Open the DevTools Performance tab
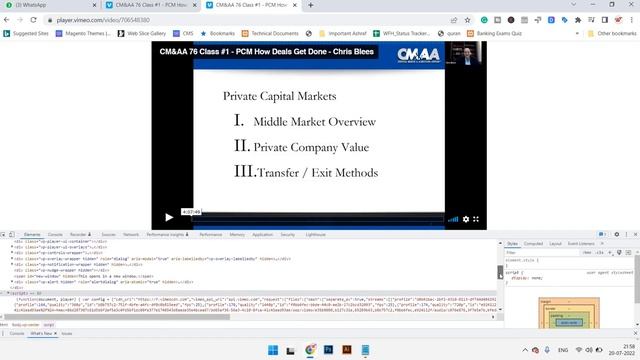The height and width of the screenshot is (360, 640). 211,235
